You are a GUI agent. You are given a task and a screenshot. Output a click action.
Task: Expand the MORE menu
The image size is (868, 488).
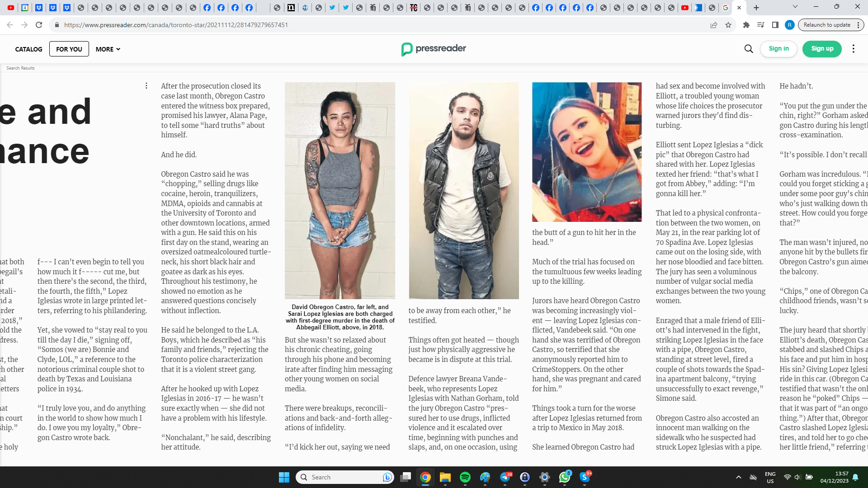point(108,49)
